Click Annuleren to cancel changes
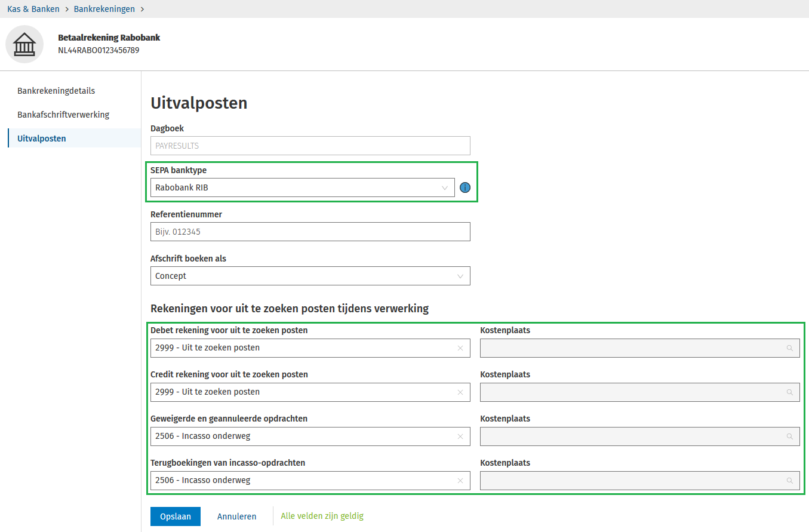The height and width of the screenshot is (532, 809). pyautogui.click(x=236, y=516)
